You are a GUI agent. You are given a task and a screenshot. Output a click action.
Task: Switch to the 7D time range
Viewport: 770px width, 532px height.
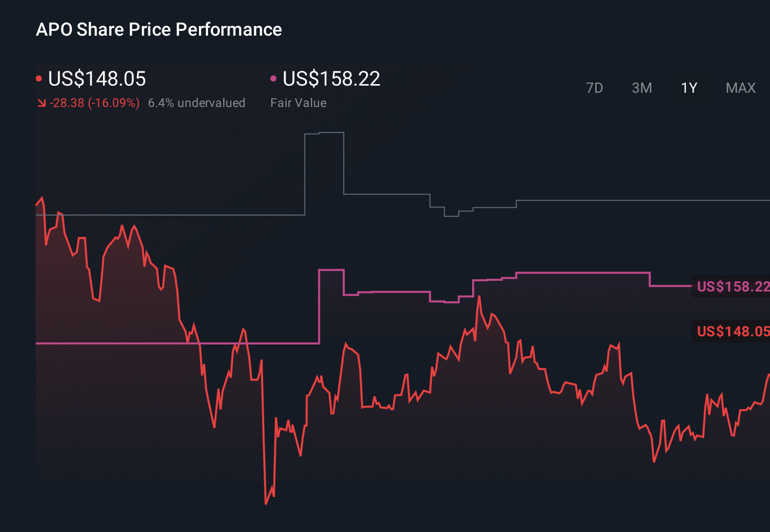coord(595,88)
